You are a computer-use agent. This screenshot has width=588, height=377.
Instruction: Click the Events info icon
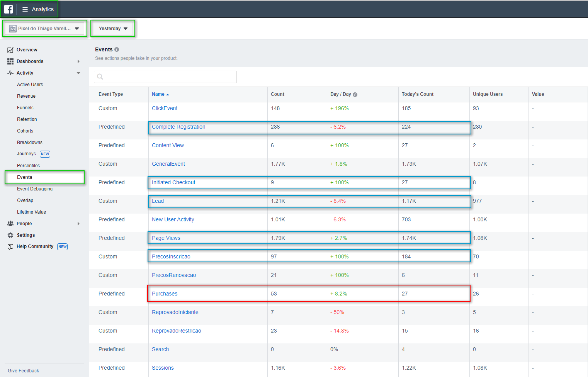tap(117, 49)
